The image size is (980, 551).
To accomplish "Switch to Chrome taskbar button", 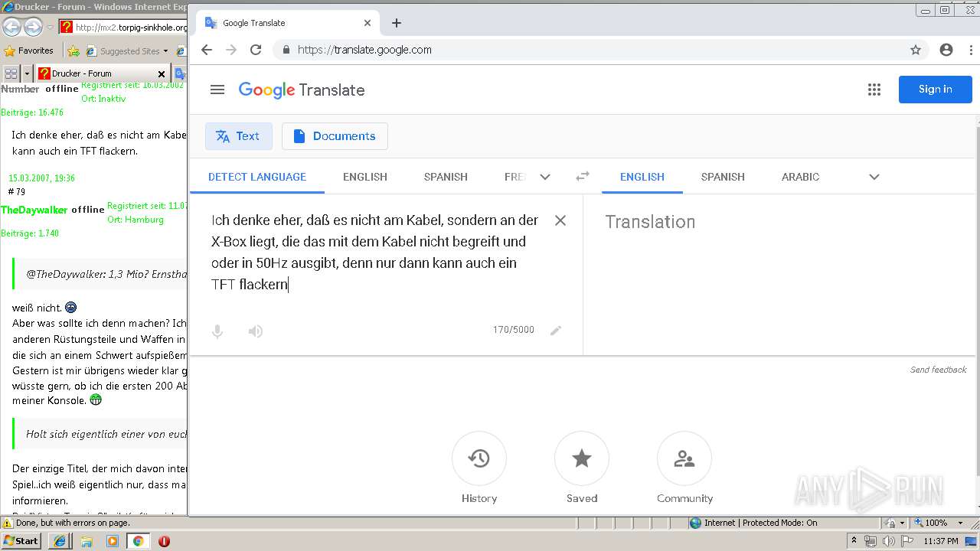I will tap(138, 541).
